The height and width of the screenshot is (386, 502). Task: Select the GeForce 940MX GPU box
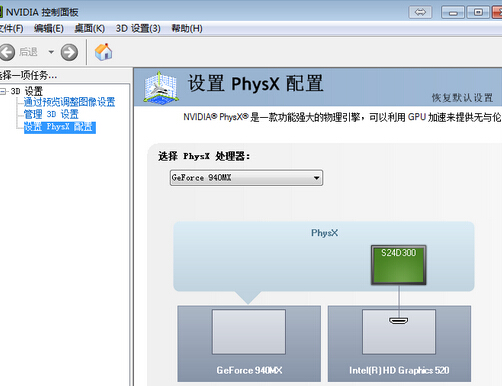coord(249,344)
